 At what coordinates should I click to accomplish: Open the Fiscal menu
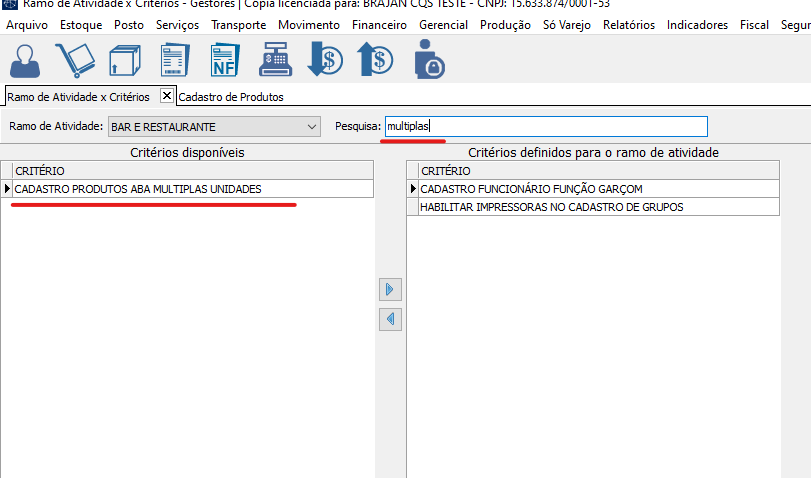[754, 25]
